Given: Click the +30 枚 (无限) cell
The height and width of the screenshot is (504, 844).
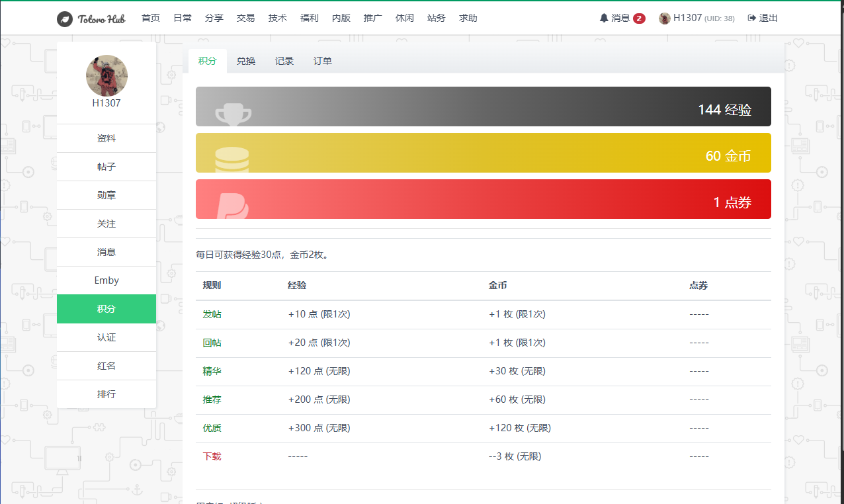Looking at the screenshot, I should click(517, 371).
